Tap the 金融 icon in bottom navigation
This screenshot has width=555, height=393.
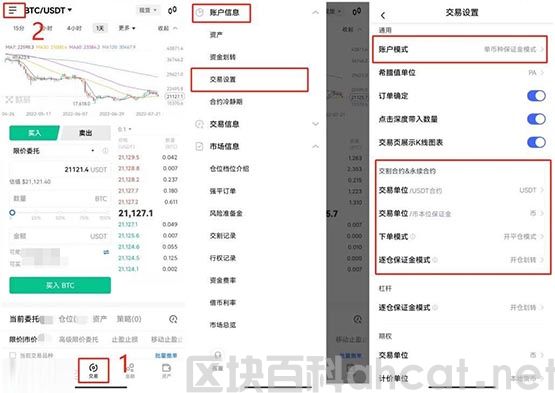point(130,370)
